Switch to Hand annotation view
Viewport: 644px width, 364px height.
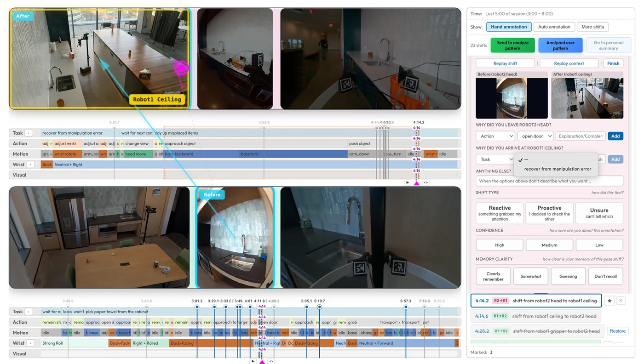(509, 27)
